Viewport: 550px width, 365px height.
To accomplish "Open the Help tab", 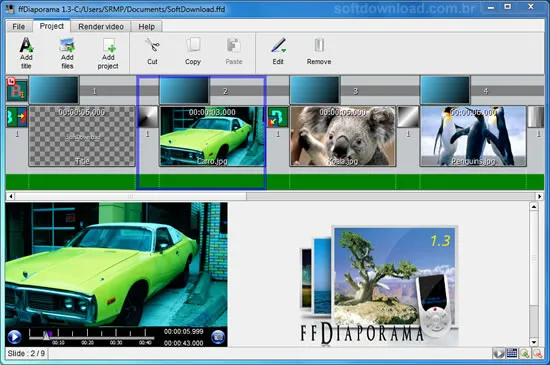I will tap(147, 27).
